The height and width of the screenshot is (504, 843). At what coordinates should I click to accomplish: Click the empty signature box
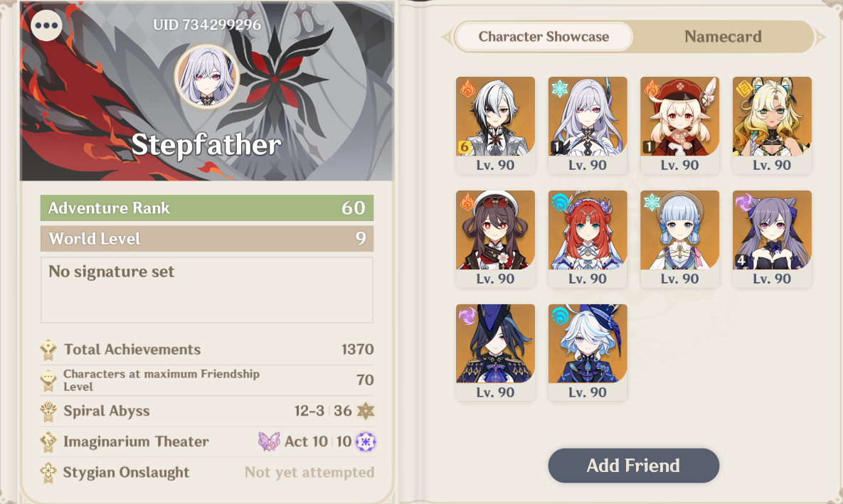[207, 290]
